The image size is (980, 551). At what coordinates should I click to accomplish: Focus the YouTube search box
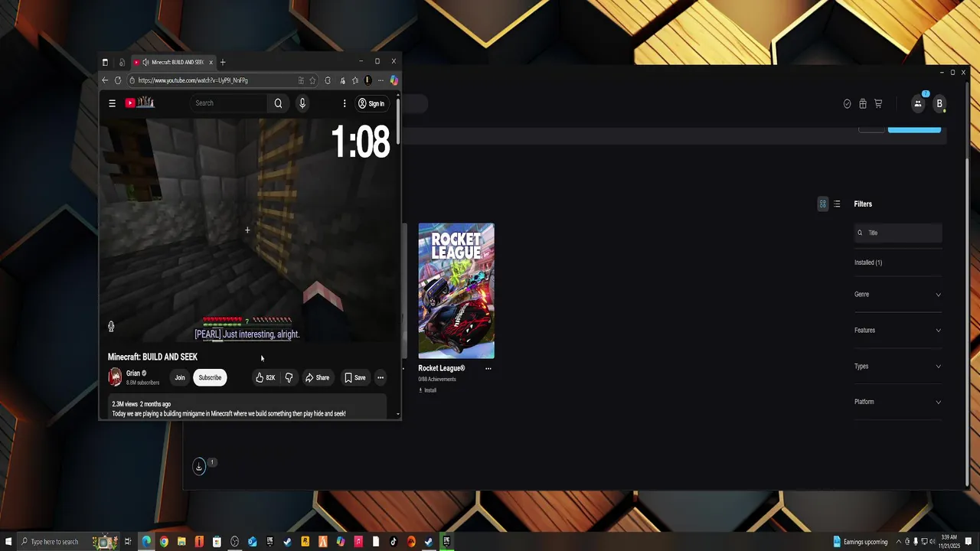230,103
